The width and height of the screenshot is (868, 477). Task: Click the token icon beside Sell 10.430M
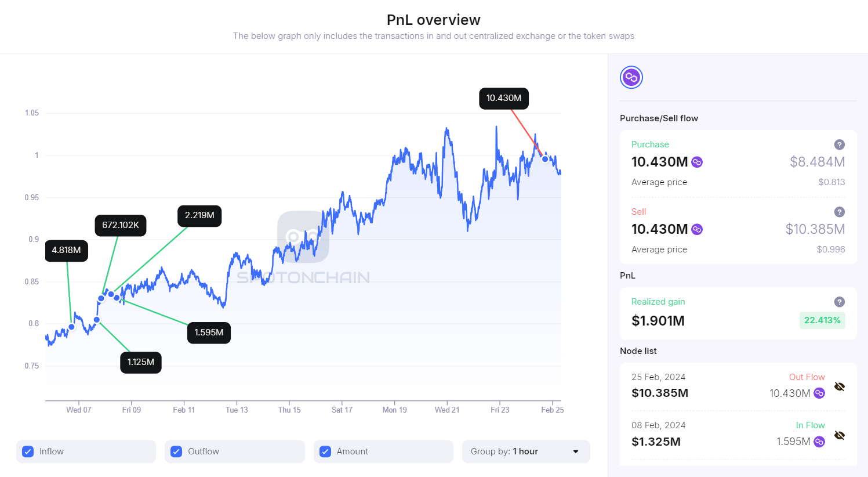697,229
